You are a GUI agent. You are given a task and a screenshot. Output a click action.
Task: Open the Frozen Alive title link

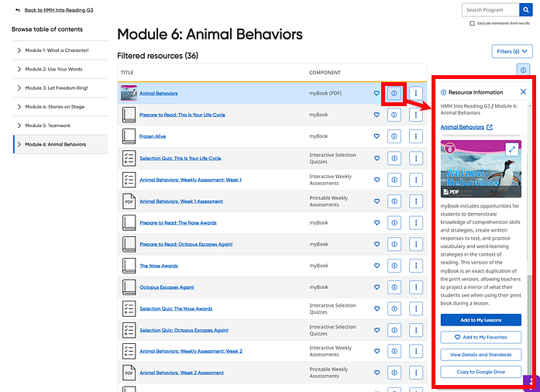[x=153, y=136]
